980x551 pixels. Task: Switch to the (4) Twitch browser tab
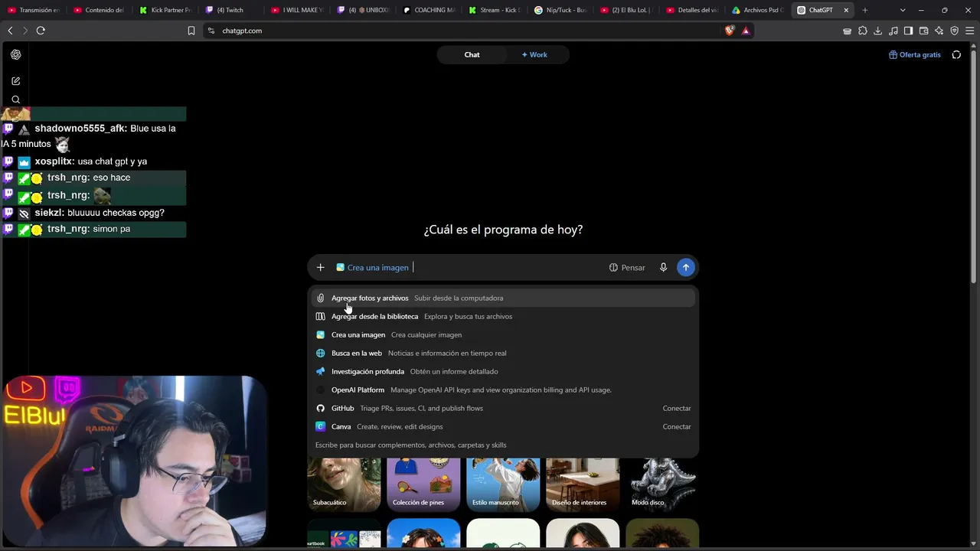(231, 10)
